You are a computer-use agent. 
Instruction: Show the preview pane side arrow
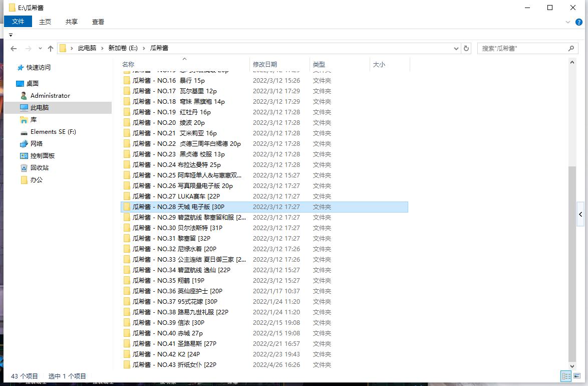coord(580,214)
